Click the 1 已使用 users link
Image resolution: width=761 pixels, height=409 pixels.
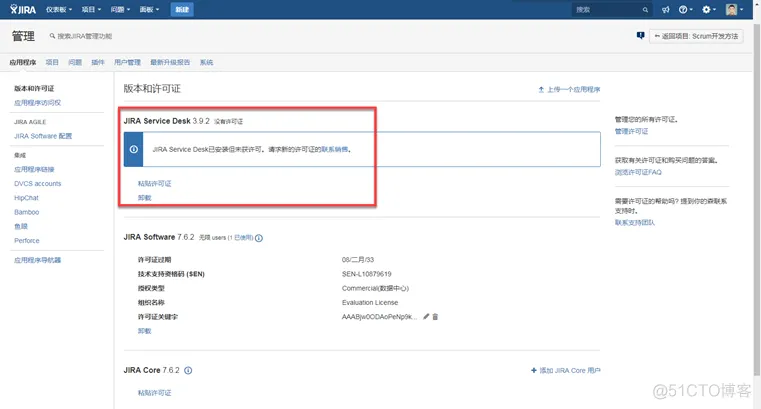pos(240,238)
